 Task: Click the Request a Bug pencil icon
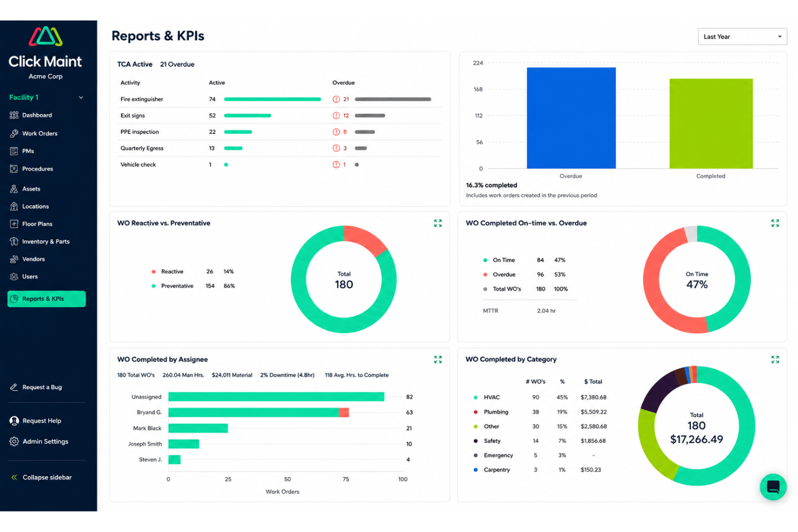14,387
